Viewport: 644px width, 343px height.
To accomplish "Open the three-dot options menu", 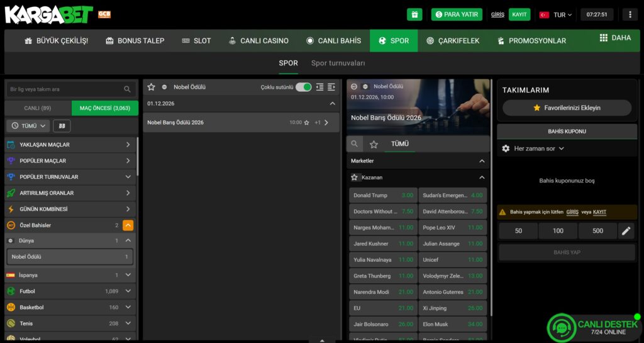I will point(630,14).
